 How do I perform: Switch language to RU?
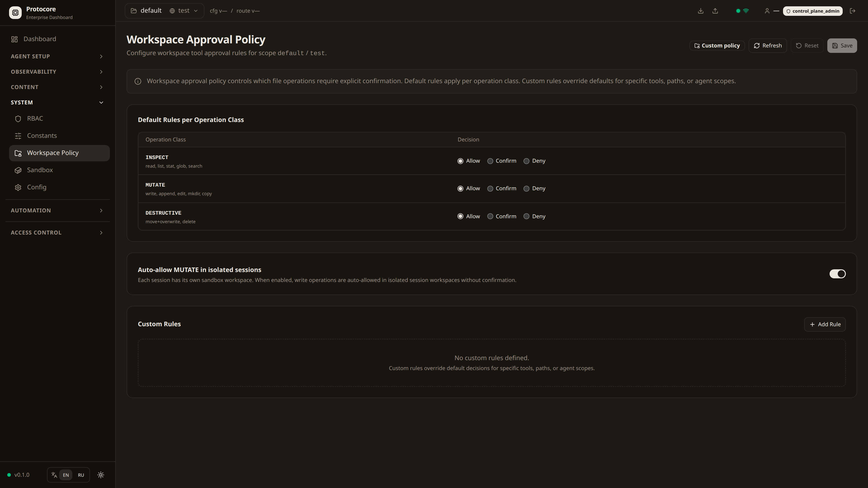click(81, 475)
